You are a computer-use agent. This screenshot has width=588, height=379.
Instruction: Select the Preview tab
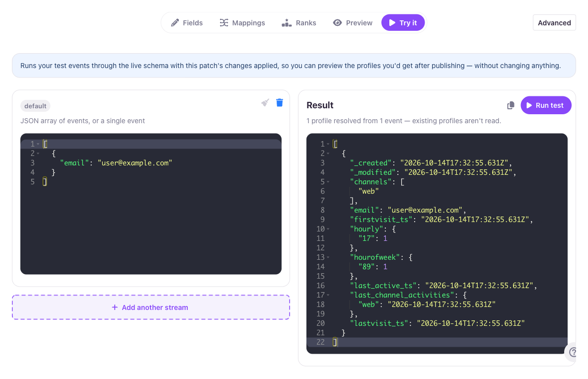(353, 23)
